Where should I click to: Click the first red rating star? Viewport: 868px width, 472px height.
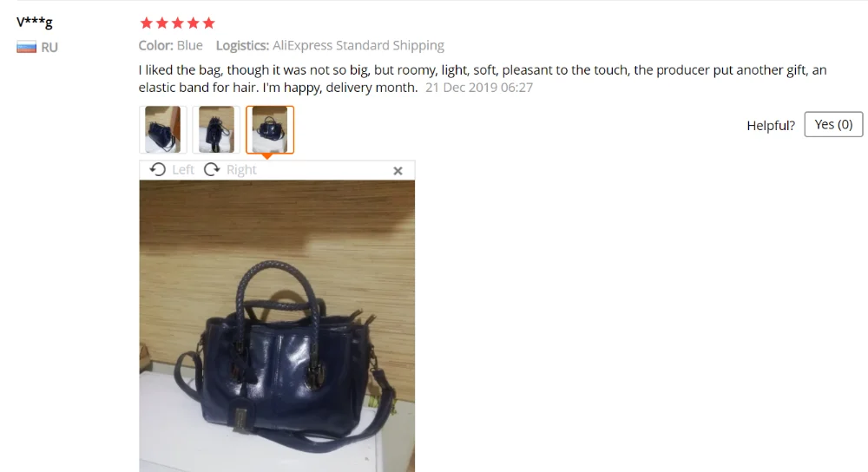click(x=146, y=23)
